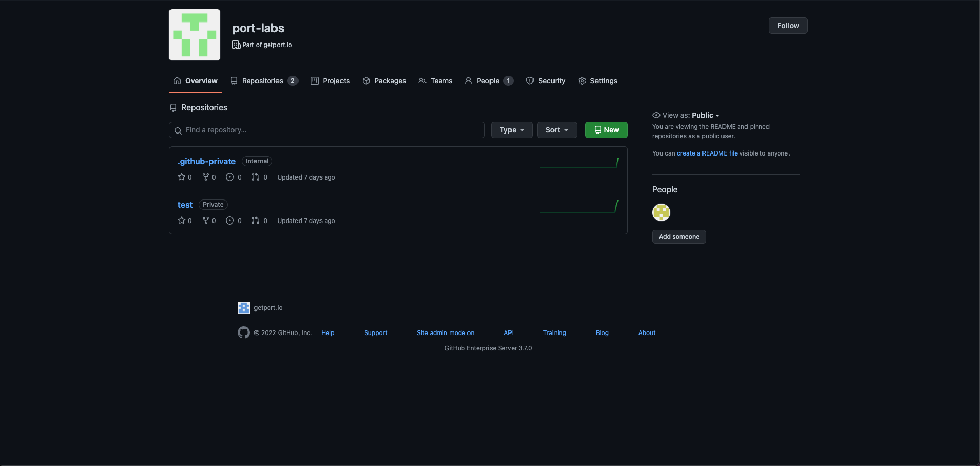Viewport: 980px width, 466px height.
Task: Click the getport.io enterprise icon in footer
Action: [x=244, y=308]
